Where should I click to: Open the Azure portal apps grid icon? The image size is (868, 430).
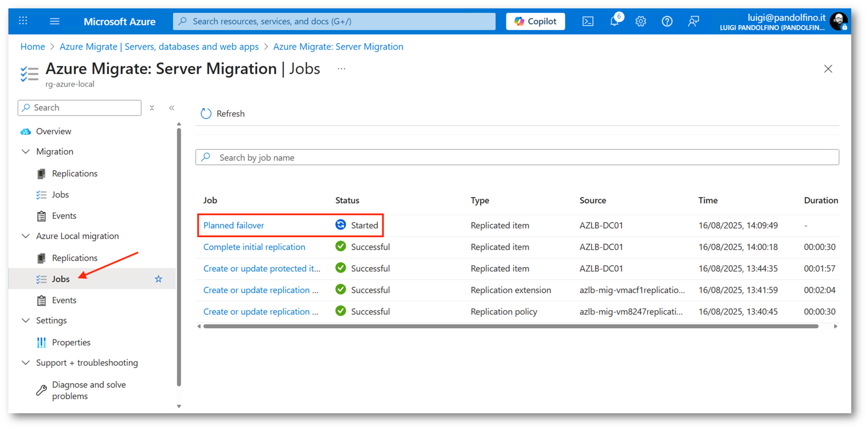[23, 21]
